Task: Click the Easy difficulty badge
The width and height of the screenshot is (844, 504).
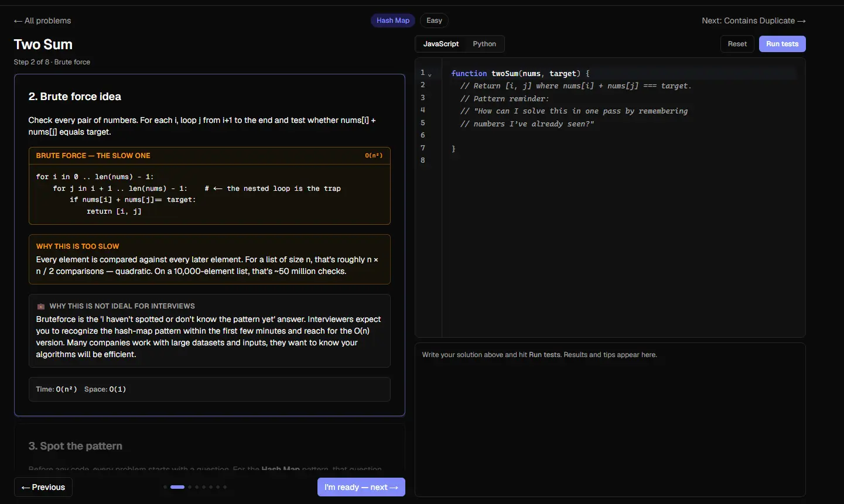Action: pos(434,20)
